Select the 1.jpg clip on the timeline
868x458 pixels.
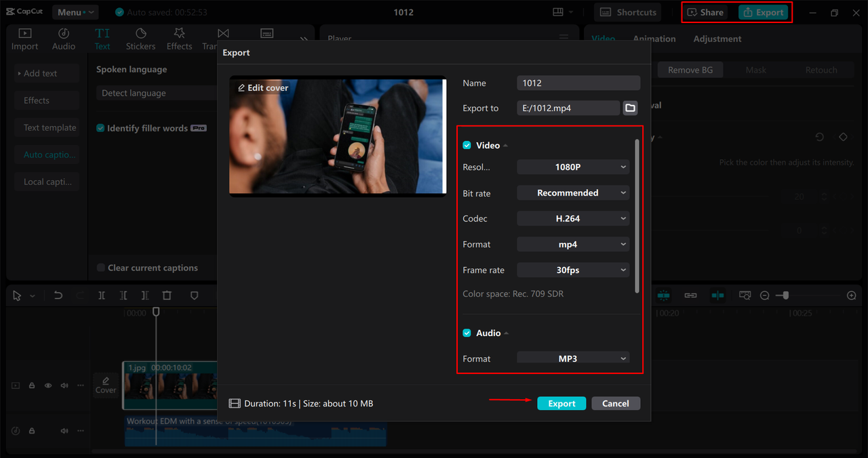pyautogui.click(x=170, y=385)
